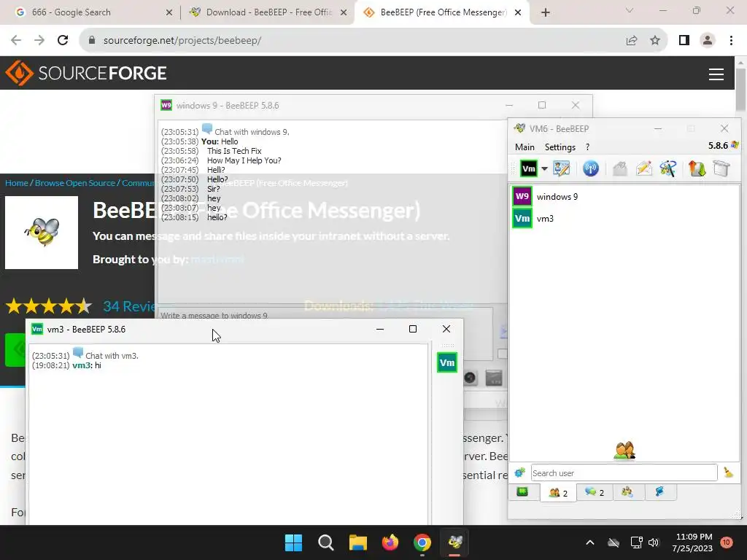Open the Main menu in BeeBEEP
This screenshot has width=747, height=560.
tap(525, 147)
